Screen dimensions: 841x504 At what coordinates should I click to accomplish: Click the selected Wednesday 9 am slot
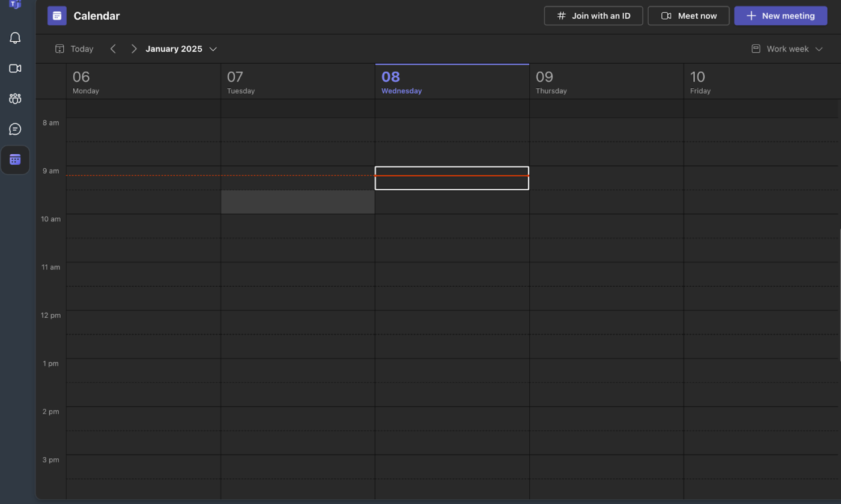click(452, 178)
